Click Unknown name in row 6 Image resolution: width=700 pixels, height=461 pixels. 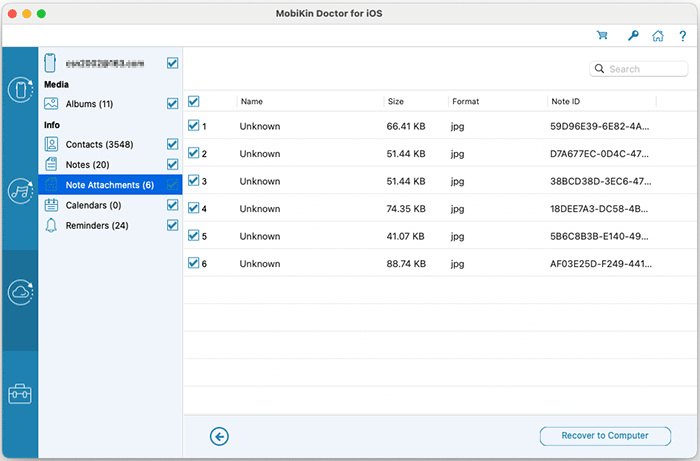coord(260,264)
